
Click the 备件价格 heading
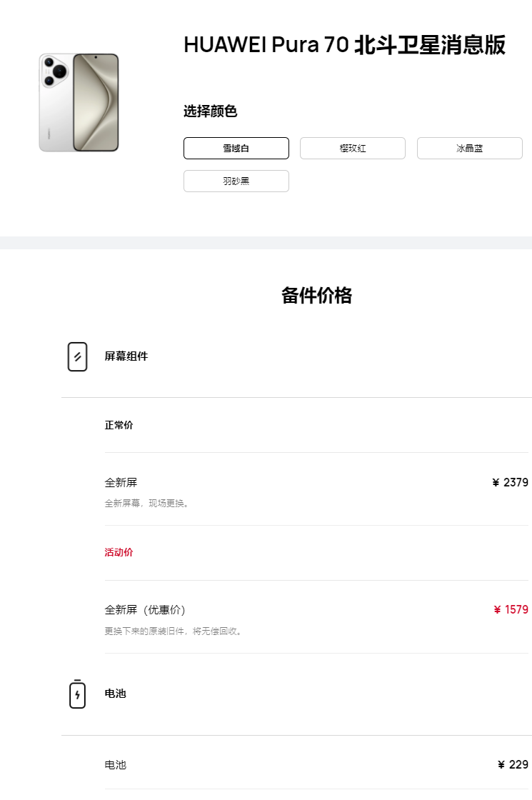coord(317,296)
